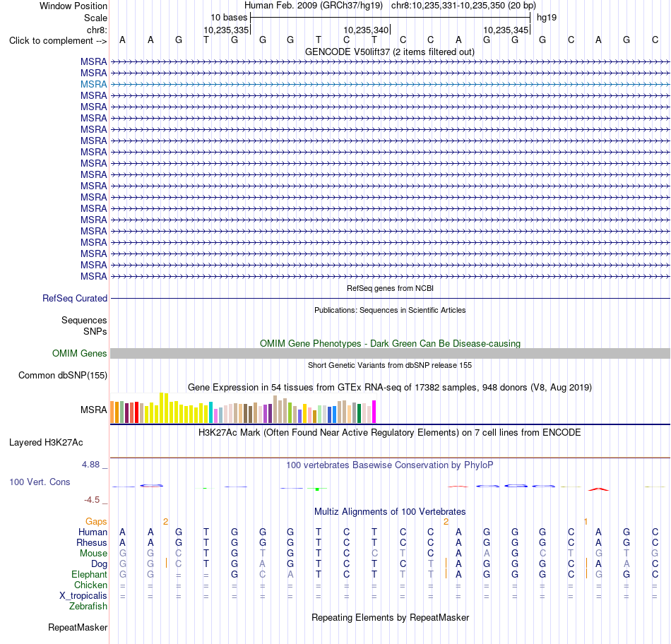
Task: Open the 'Gene Expression in 54 tissues from GTEx' title
Action: tap(390, 387)
